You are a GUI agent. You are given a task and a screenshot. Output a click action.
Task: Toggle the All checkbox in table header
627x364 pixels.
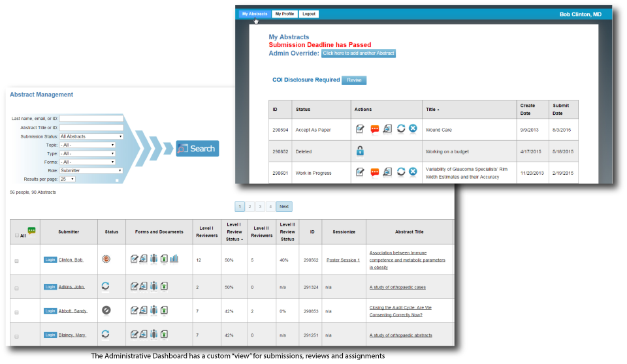(17, 235)
